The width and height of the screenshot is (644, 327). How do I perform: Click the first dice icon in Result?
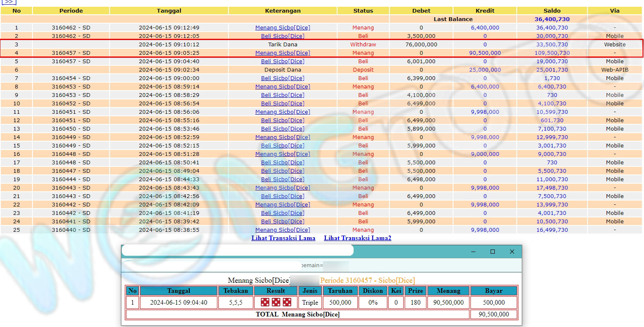[265, 302]
